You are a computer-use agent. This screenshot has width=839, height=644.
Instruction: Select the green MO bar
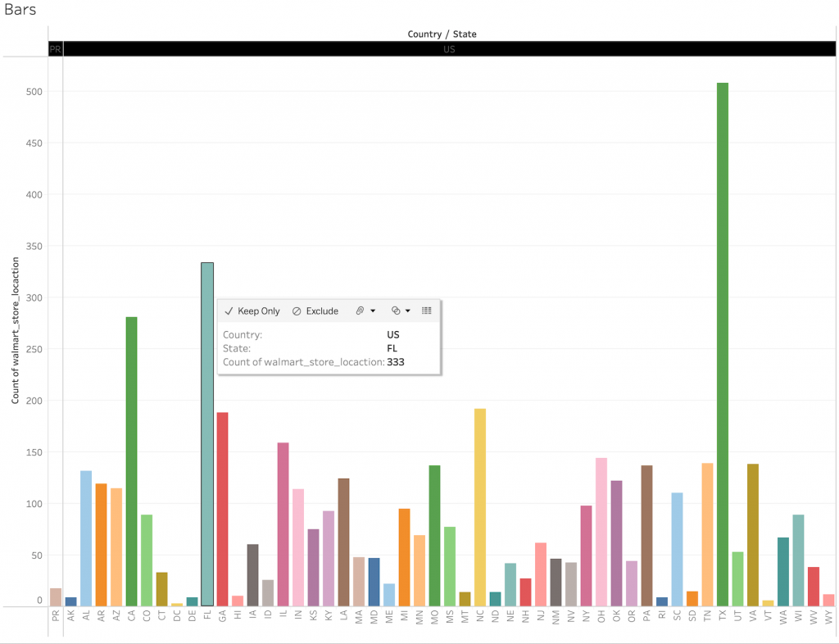tap(434, 536)
